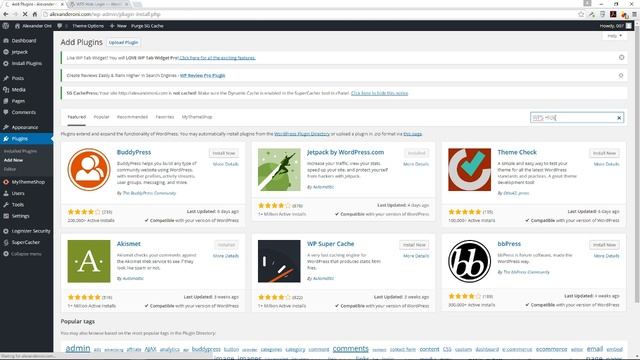Open SuperCacher in the sidebar
Image resolution: width=640 pixels, height=360 pixels.
(x=25, y=242)
